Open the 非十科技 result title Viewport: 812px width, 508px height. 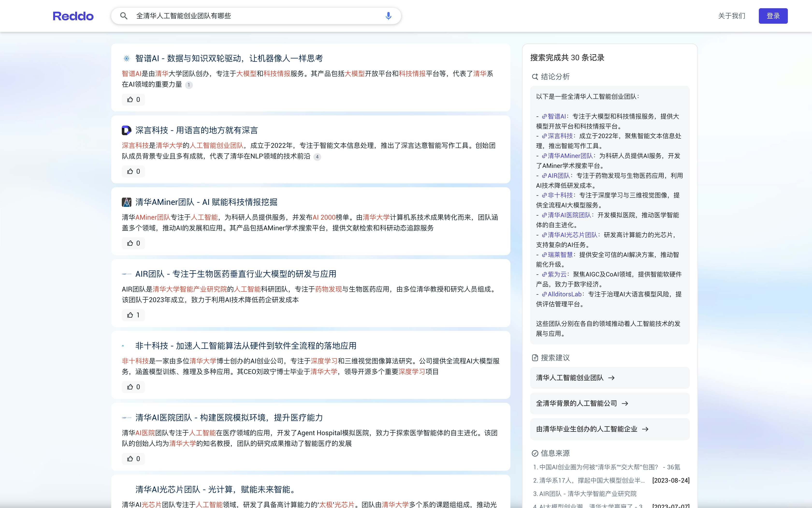(x=246, y=346)
